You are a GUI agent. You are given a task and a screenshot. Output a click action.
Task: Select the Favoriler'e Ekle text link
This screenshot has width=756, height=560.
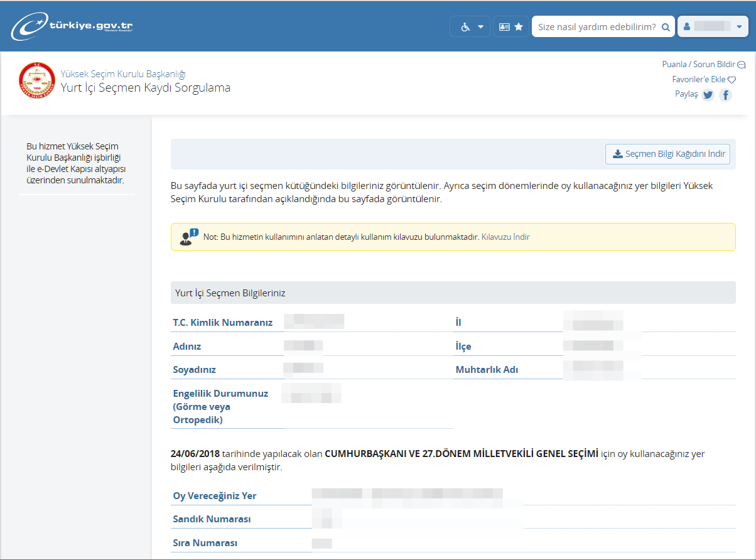point(698,80)
